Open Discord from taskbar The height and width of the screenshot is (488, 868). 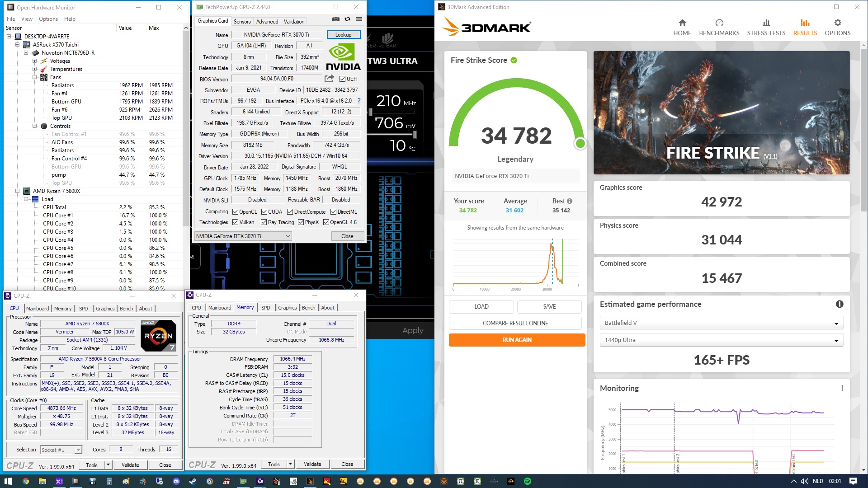point(176,481)
